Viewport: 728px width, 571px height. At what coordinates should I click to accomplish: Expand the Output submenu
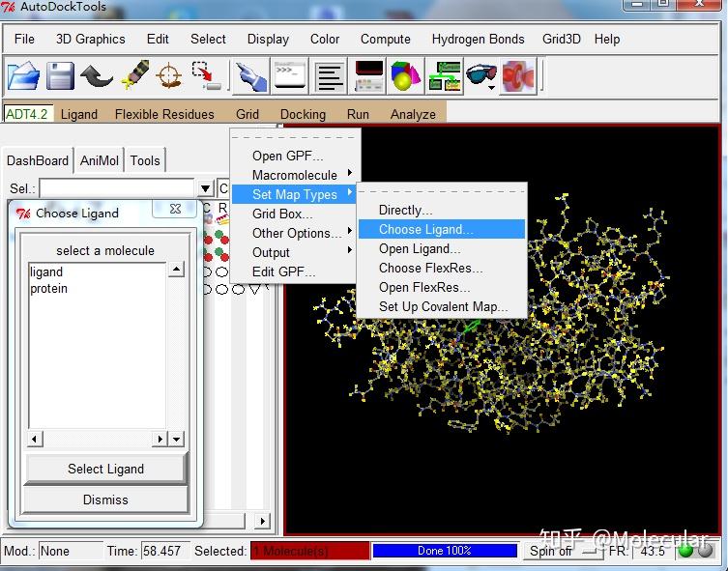(x=272, y=252)
